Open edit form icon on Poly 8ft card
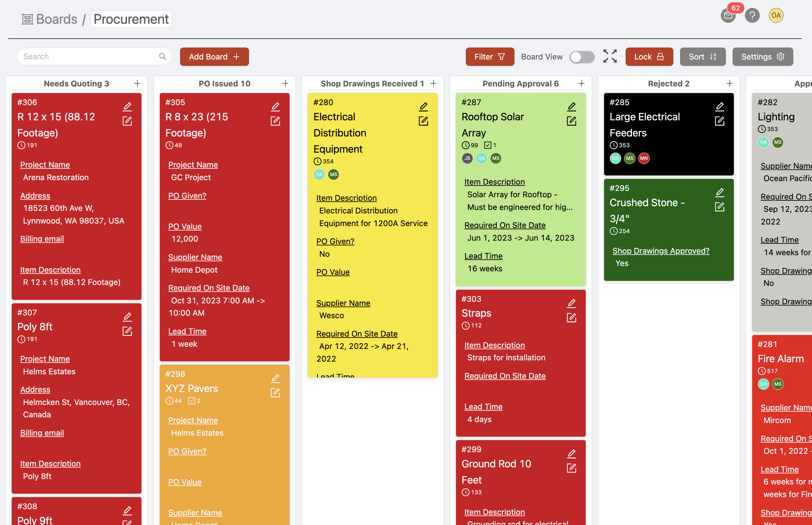Image resolution: width=812 pixels, height=525 pixels. pos(128,331)
